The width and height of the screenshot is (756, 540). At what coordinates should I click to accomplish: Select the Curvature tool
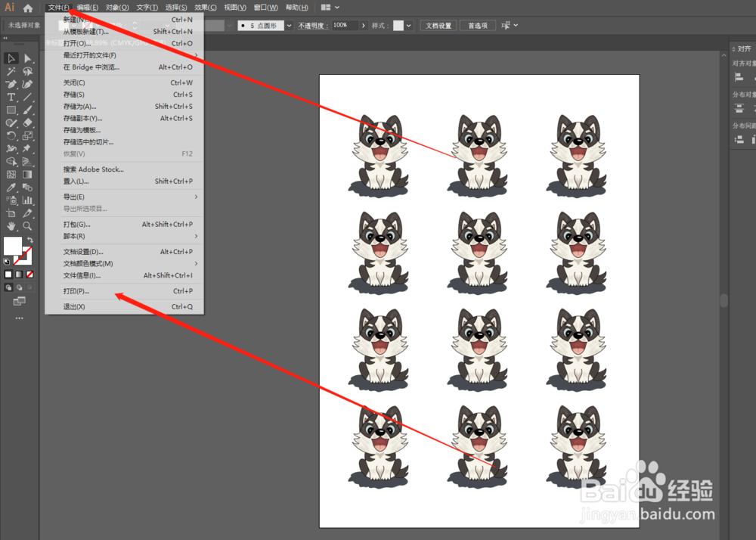(x=27, y=85)
